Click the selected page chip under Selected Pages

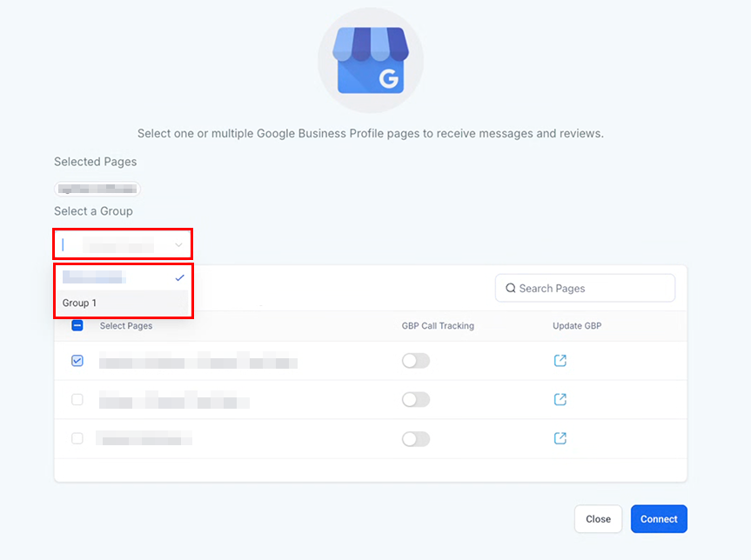[97, 189]
